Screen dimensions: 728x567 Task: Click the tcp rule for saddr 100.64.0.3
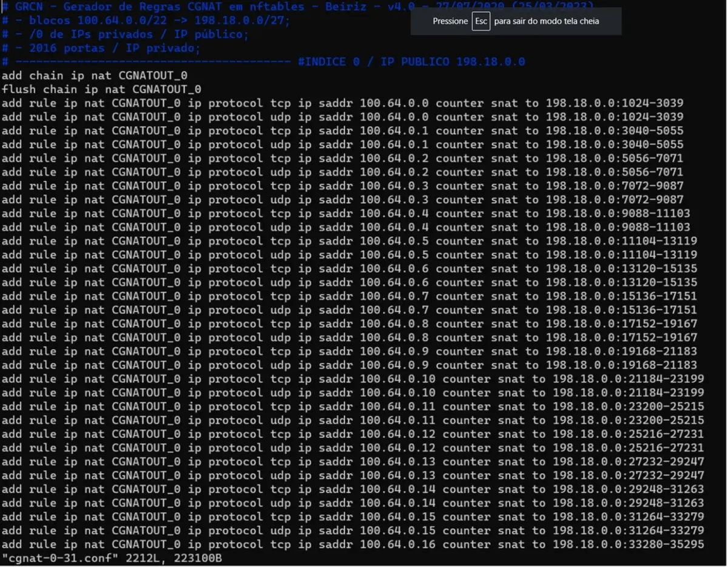click(x=342, y=186)
